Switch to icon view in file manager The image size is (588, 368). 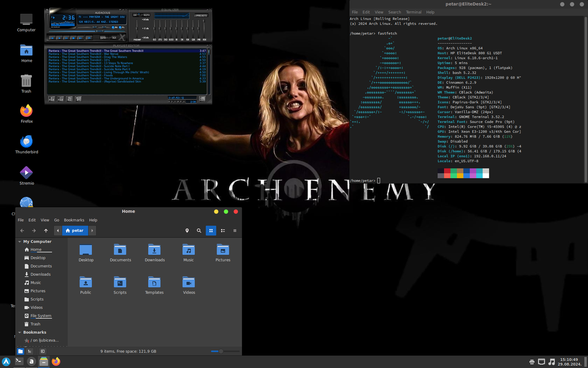point(211,230)
